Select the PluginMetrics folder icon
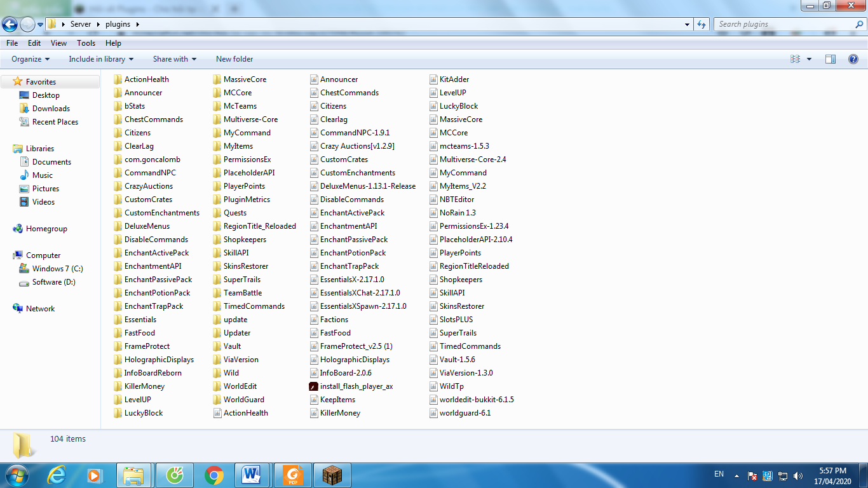This screenshot has height=488, width=868. coord(217,200)
